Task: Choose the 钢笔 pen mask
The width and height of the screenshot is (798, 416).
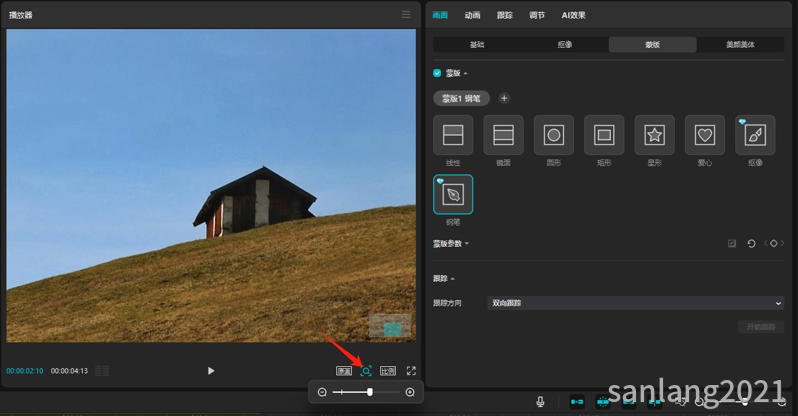Action: click(453, 195)
